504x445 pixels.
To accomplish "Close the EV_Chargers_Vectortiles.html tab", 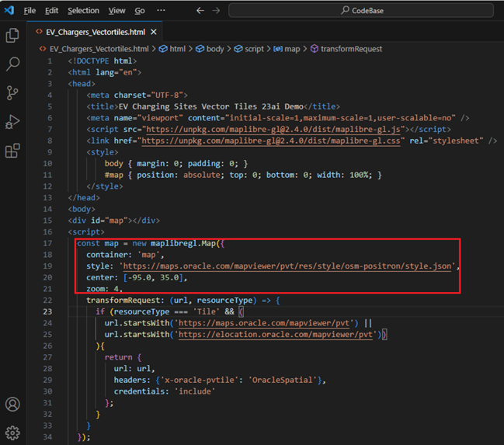I will click(x=154, y=32).
